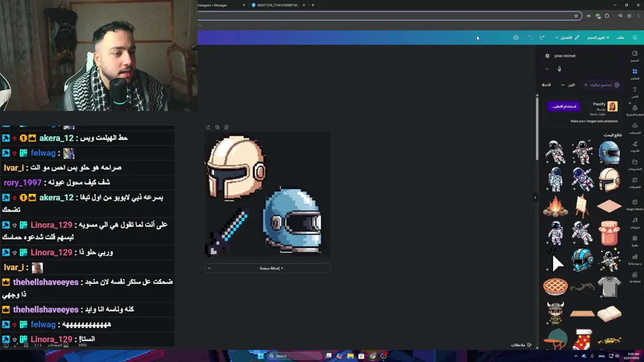Open the Chrome extensions puzzle icon

point(607,16)
